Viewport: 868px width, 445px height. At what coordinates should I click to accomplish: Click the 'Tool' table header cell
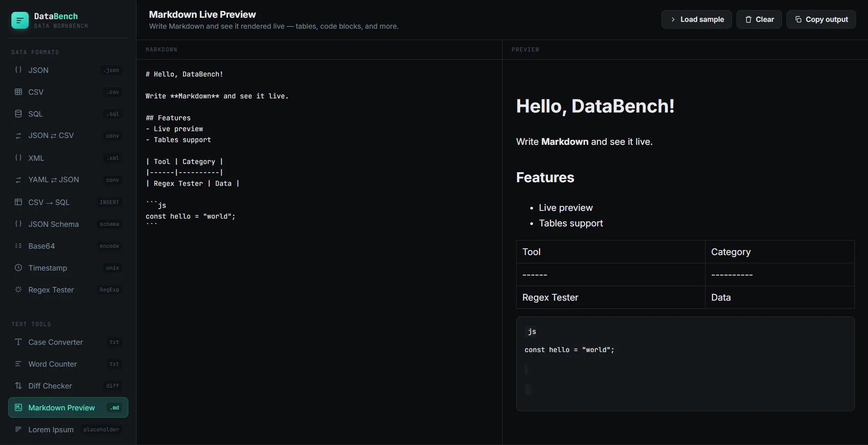611,252
